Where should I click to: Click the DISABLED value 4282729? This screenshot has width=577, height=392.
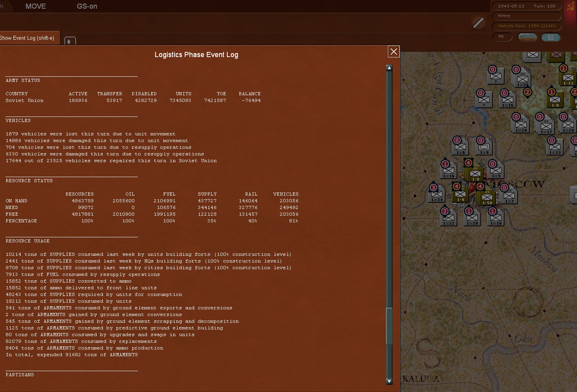tap(146, 100)
